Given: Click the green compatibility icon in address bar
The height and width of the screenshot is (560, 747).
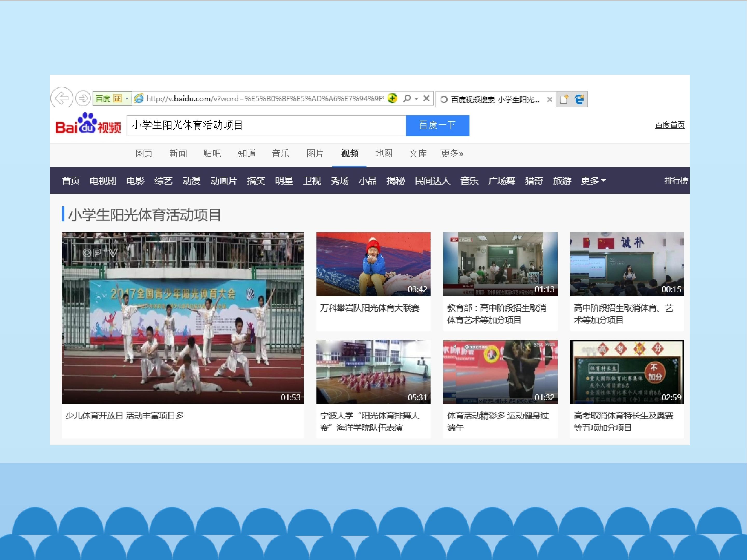Looking at the screenshot, I should point(392,98).
